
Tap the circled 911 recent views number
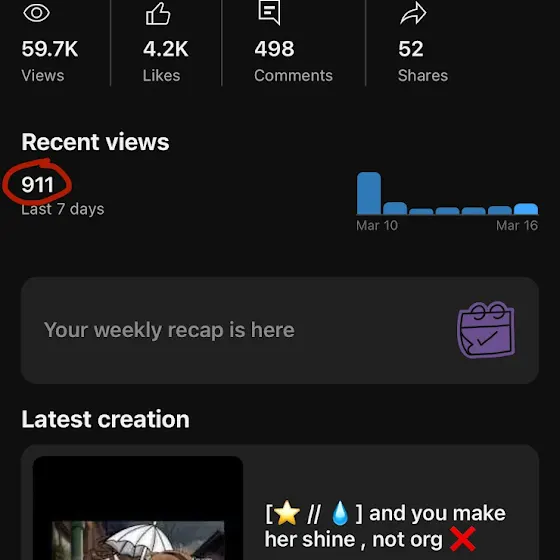pos(38,185)
